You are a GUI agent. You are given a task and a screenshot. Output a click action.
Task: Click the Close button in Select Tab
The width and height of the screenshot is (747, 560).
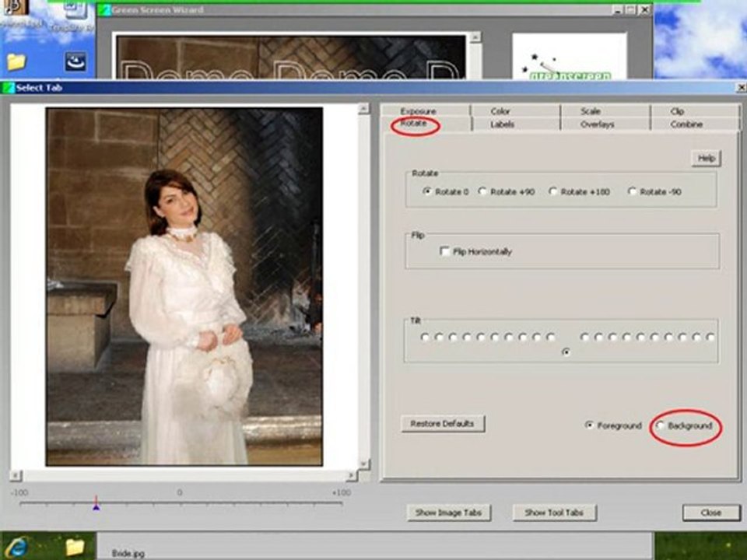tap(710, 513)
